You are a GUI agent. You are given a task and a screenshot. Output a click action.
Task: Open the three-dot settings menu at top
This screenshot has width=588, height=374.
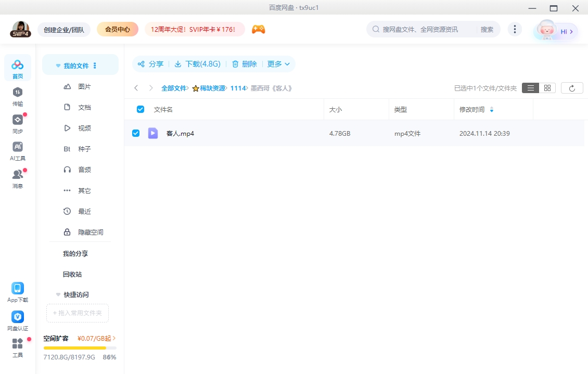(515, 29)
